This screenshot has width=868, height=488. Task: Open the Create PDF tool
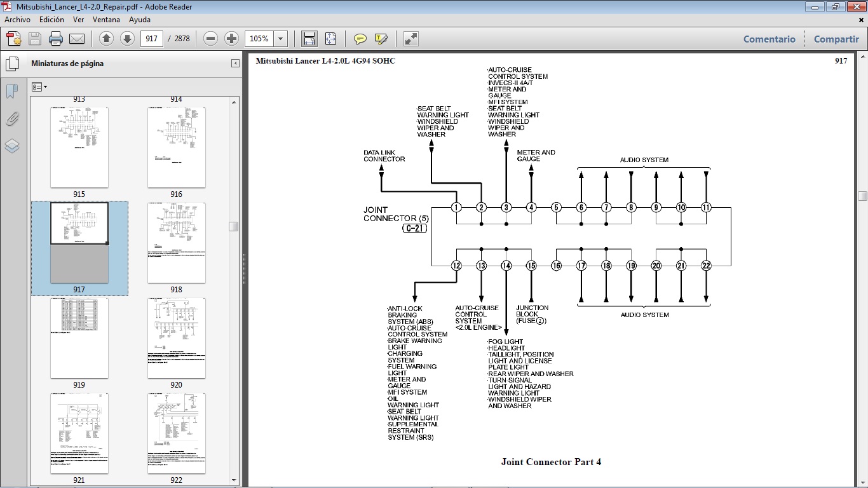tap(14, 38)
